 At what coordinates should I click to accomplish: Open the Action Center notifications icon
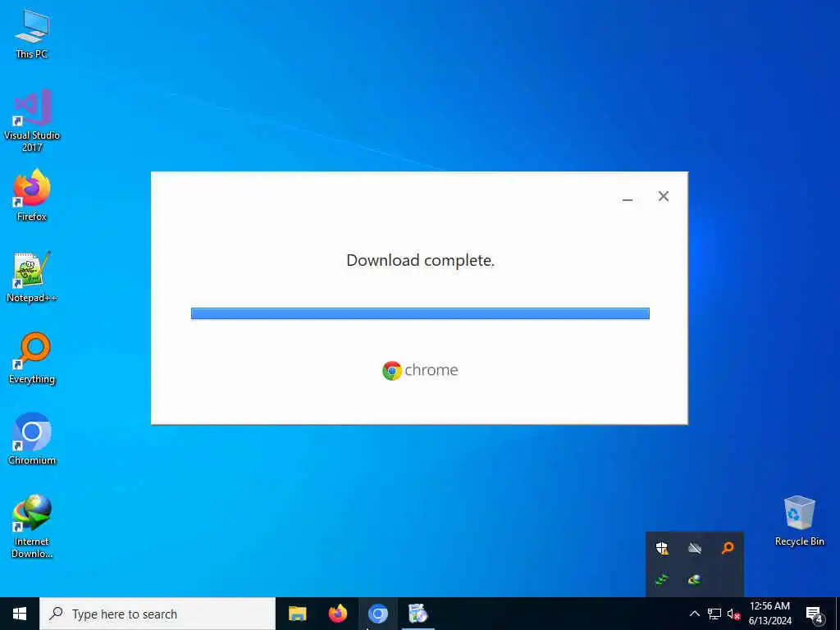[814, 614]
